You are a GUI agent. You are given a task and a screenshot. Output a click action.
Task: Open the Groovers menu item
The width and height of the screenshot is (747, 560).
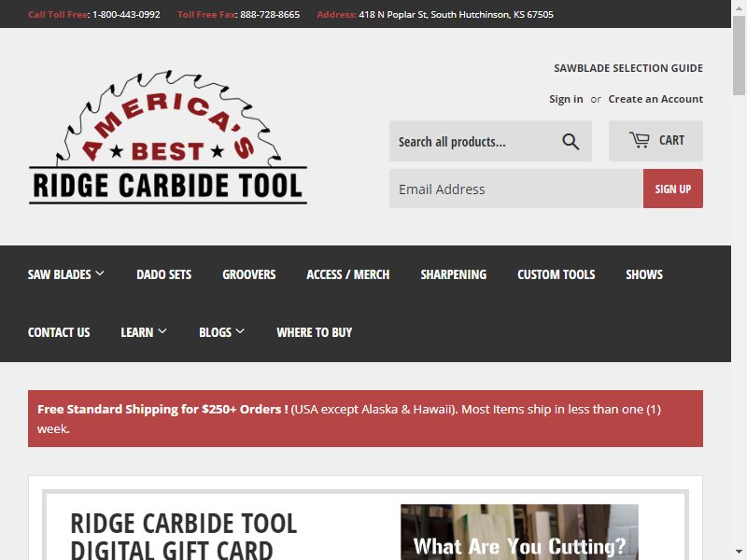click(248, 274)
